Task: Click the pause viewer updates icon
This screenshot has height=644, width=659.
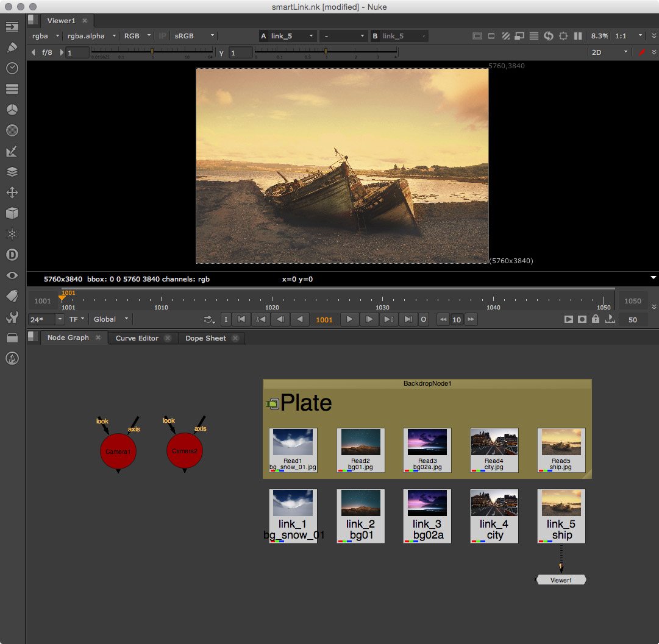Action: 578,36
